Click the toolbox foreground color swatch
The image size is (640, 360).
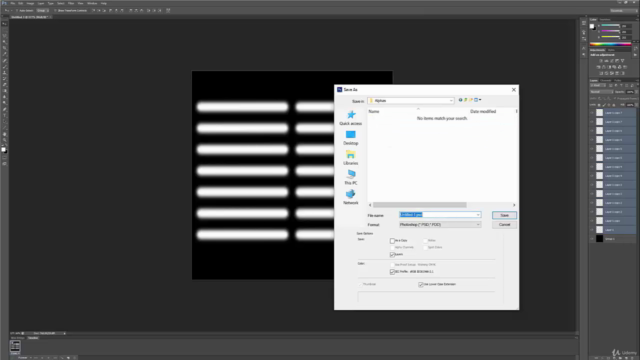pos(4,149)
